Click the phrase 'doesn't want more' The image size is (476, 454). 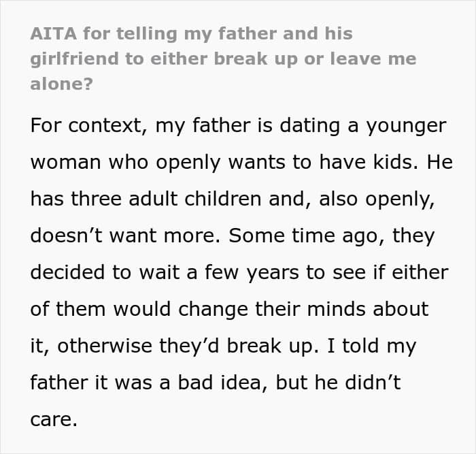click(124, 236)
